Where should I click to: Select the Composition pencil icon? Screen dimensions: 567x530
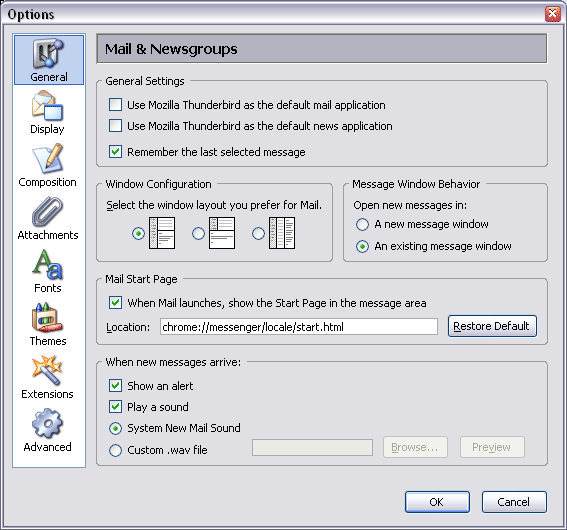coord(48,158)
